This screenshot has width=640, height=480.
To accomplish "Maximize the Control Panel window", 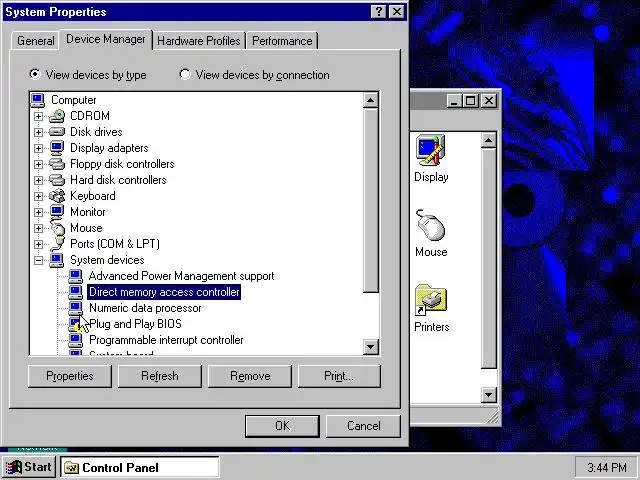I will pyautogui.click(x=470, y=100).
